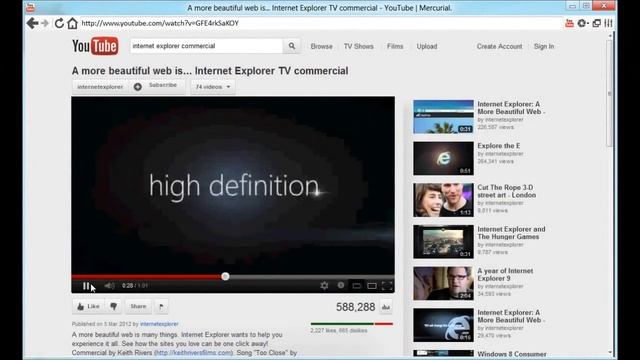
Task: Open the Browse menu
Action: point(322,47)
